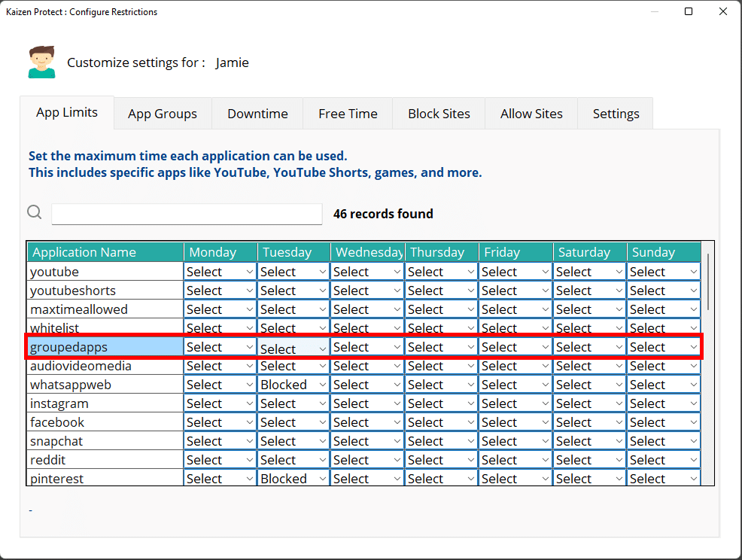Open the Settings tab
742x560 pixels.
point(616,114)
